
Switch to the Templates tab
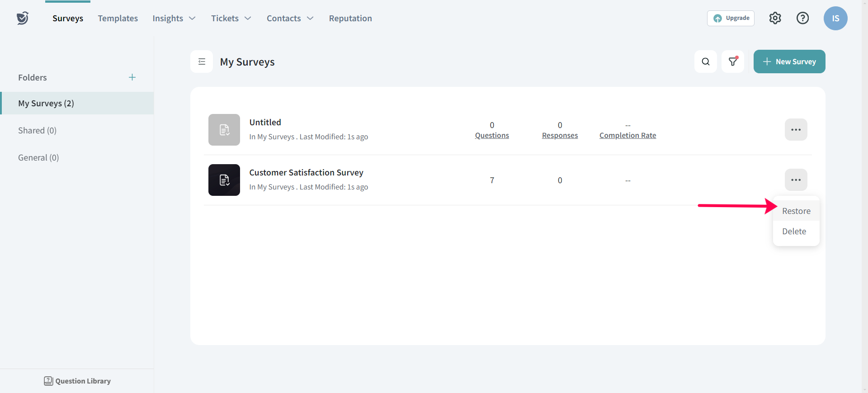(118, 18)
